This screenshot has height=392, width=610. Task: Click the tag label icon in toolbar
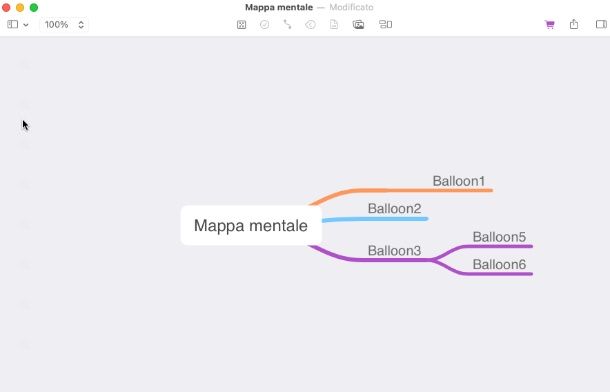pos(310,24)
